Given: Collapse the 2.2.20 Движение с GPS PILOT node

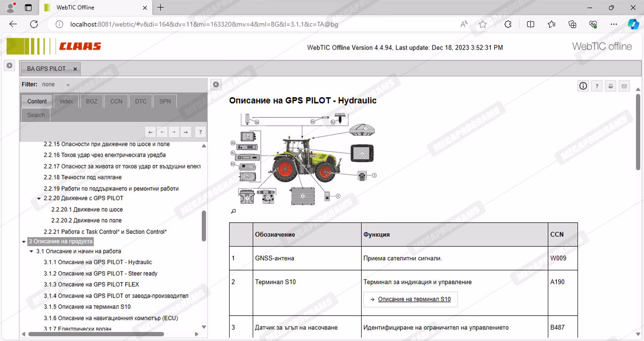Looking at the screenshot, I should (x=39, y=199).
